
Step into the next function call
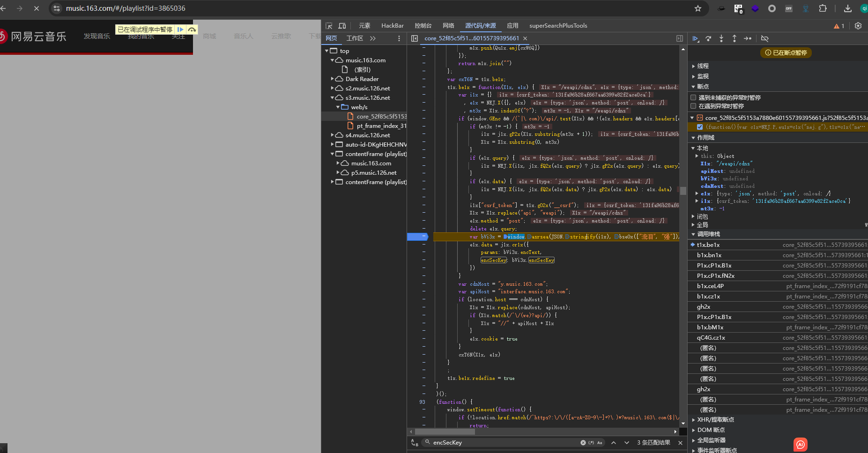721,38
